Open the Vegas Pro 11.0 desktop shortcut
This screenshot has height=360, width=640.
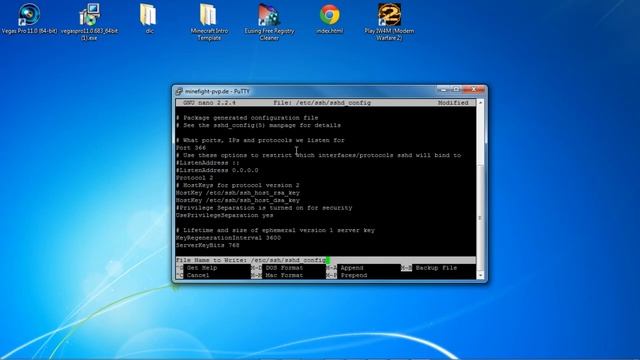click(x=29, y=19)
